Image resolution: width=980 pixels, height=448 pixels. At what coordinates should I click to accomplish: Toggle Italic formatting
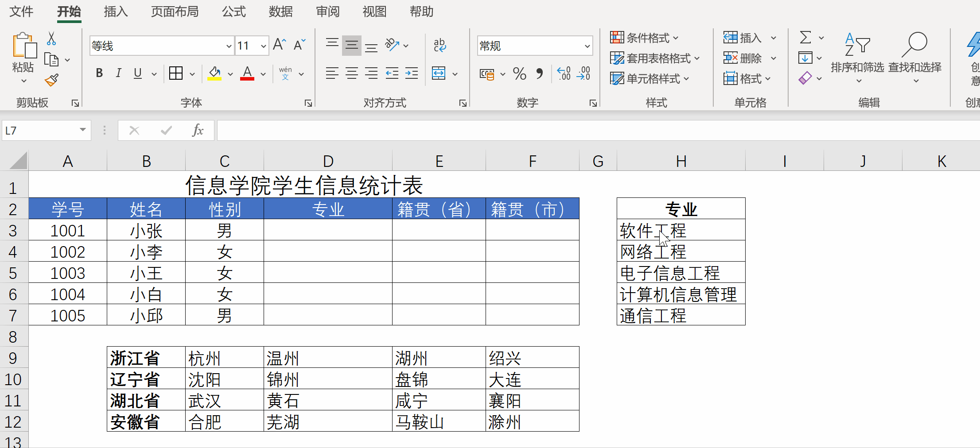118,73
